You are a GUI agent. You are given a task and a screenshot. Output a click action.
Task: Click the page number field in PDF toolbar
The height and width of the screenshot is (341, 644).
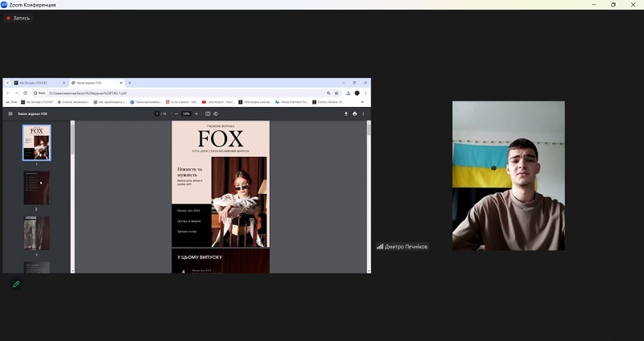point(157,113)
